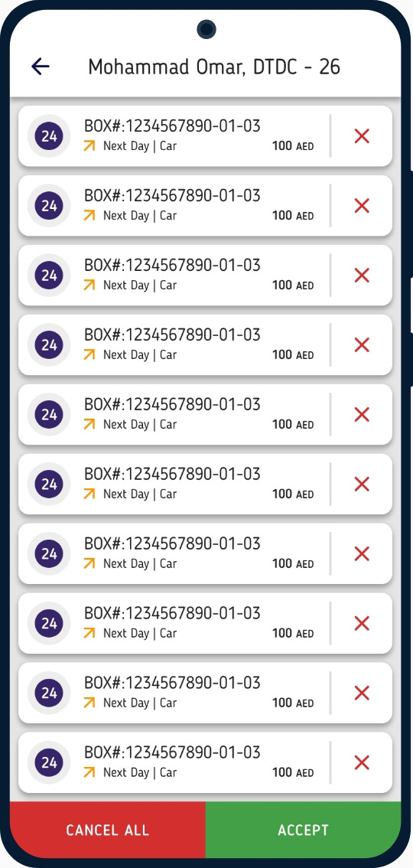Screen dimensions: 413x868
Task: Remove the first box with red X
Action: (362, 136)
